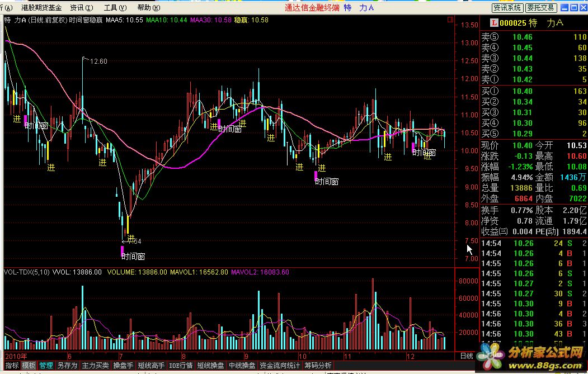Viewport: 588px width, 374px height.
Task: Click 时间窗 marker in mid-October
Action: tap(327, 182)
